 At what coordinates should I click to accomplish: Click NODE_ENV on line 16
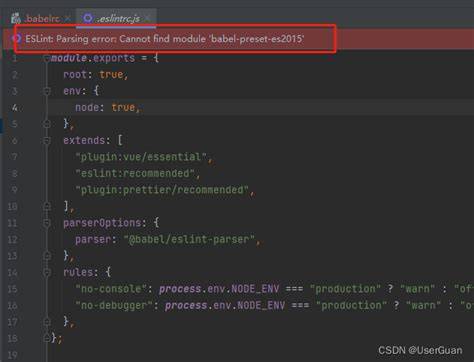point(261,305)
